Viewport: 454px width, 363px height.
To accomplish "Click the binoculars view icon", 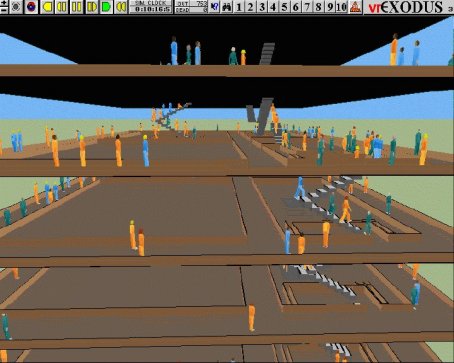I will point(227,7).
